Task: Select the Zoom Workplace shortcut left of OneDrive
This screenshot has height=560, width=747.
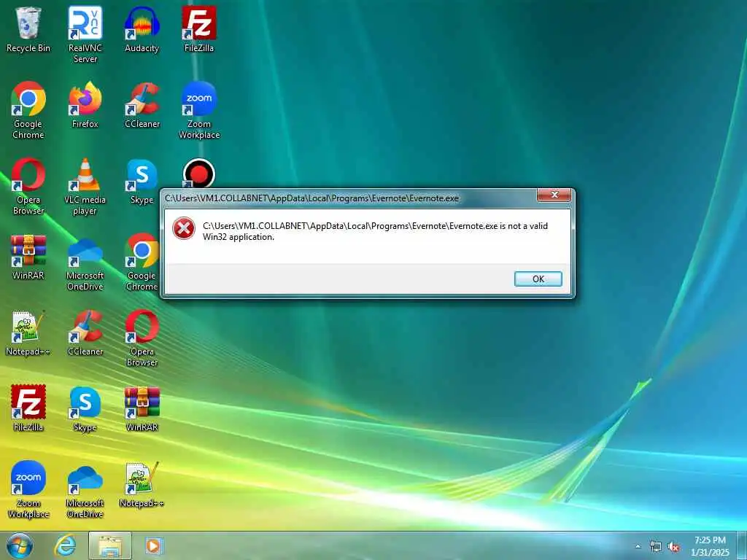Action: [28, 489]
